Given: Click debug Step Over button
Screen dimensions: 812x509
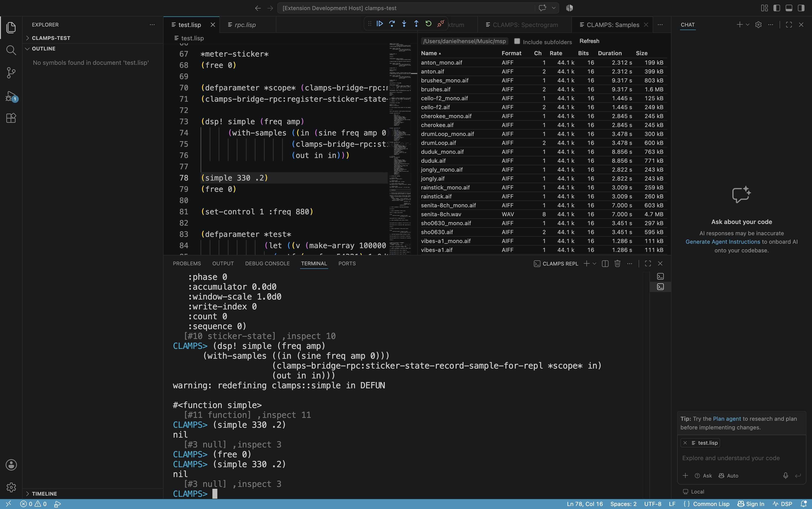Looking at the screenshot, I should point(392,23).
